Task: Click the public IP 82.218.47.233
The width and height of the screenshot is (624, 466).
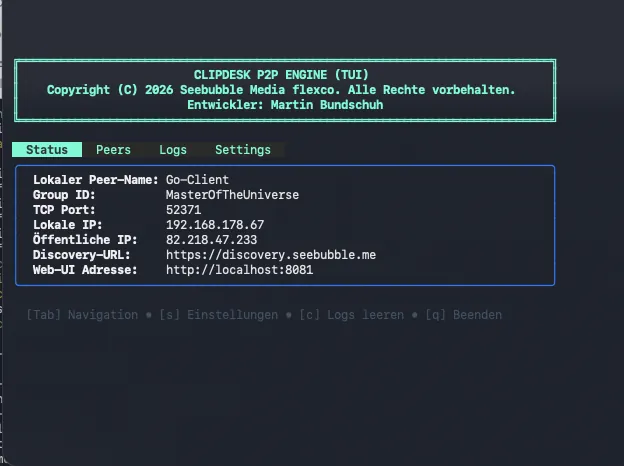Action: click(x=211, y=240)
